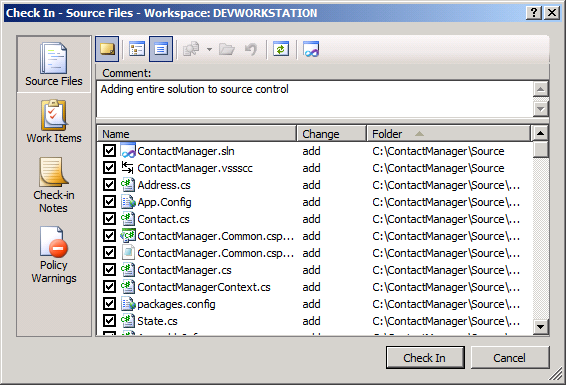Click file list scroll up arrow
The height and width of the screenshot is (385, 566).
coord(540,133)
